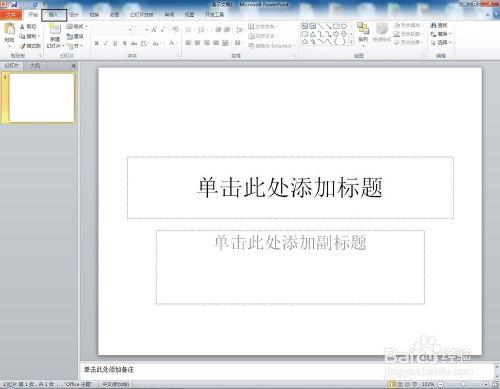500x389 pixels.
Task: Toggle Bold formatting
Action: coord(97,43)
